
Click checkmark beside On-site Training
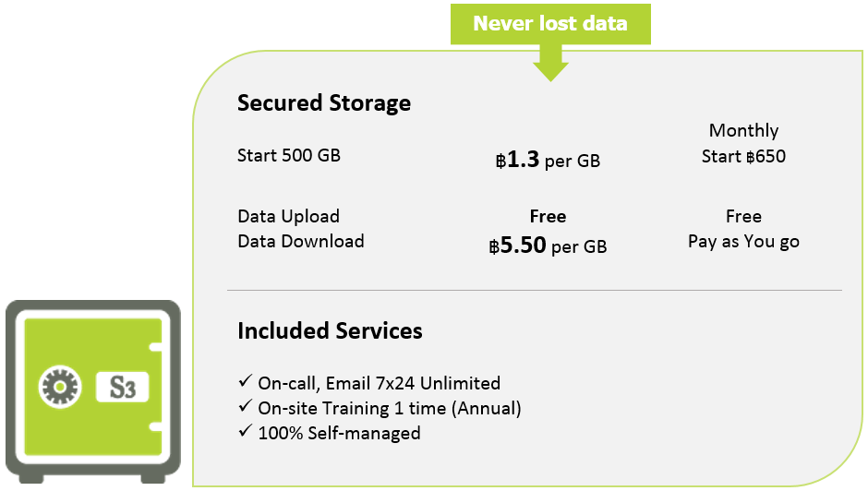pos(246,406)
